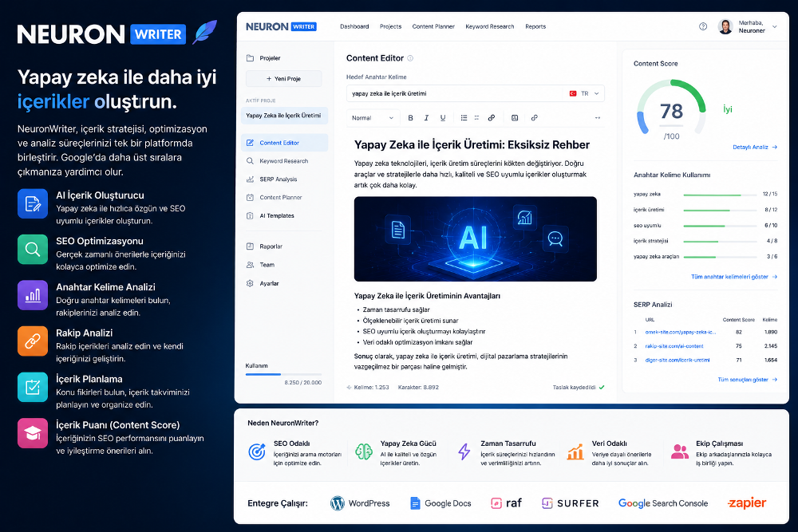This screenshot has width=798, height=532.
Task: Insert a bulleted list
Action: [464, 117]
